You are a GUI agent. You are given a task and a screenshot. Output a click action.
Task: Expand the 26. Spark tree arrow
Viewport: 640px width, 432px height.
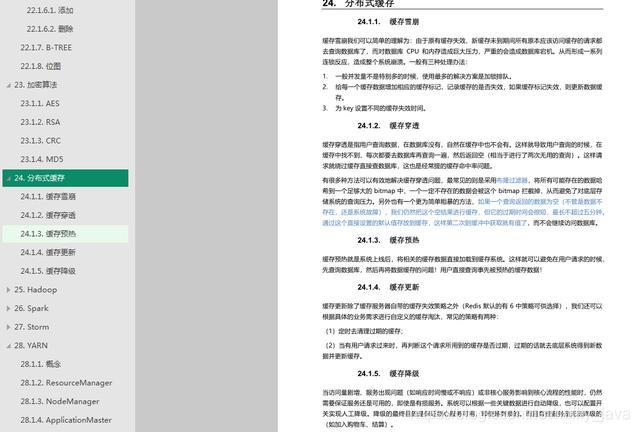[9, 309]
